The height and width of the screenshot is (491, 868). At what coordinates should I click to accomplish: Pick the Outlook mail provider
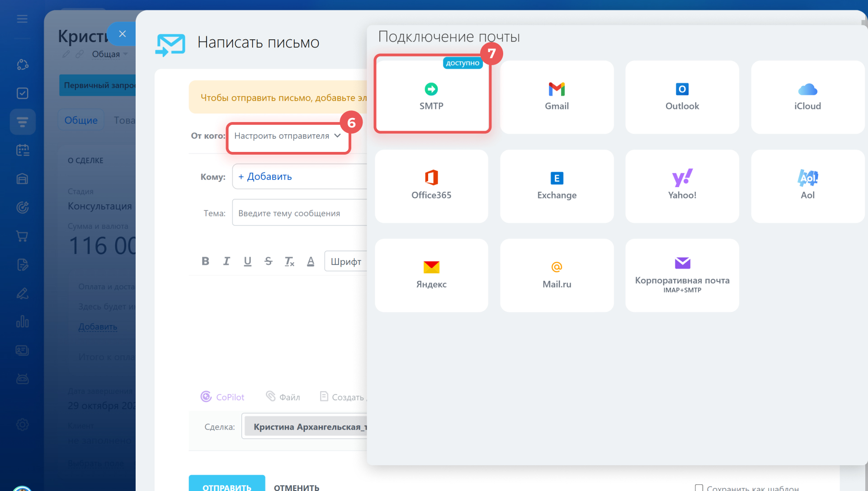(x=682, y=97)
